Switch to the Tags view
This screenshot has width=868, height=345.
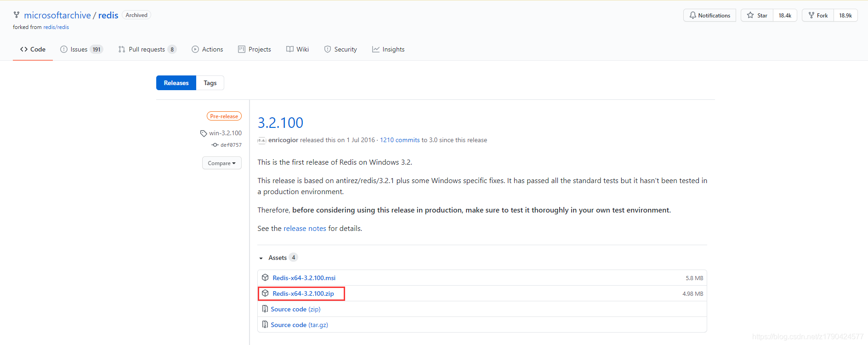click(210, 83)
